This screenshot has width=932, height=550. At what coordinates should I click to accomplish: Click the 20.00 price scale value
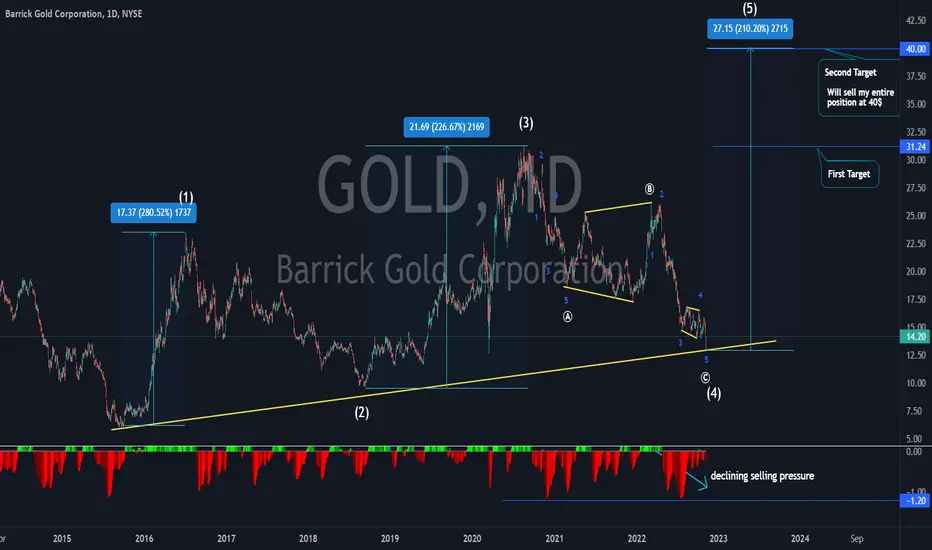tap(915, 272)
